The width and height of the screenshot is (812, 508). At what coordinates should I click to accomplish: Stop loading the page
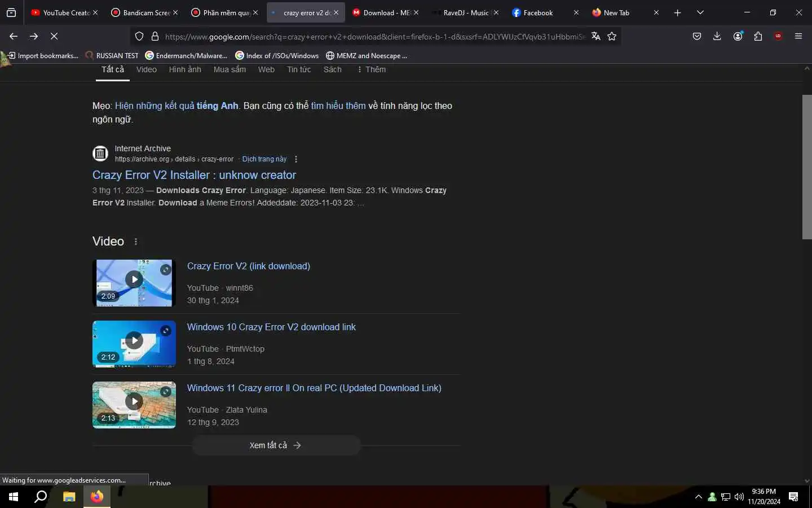coord(54,36)
